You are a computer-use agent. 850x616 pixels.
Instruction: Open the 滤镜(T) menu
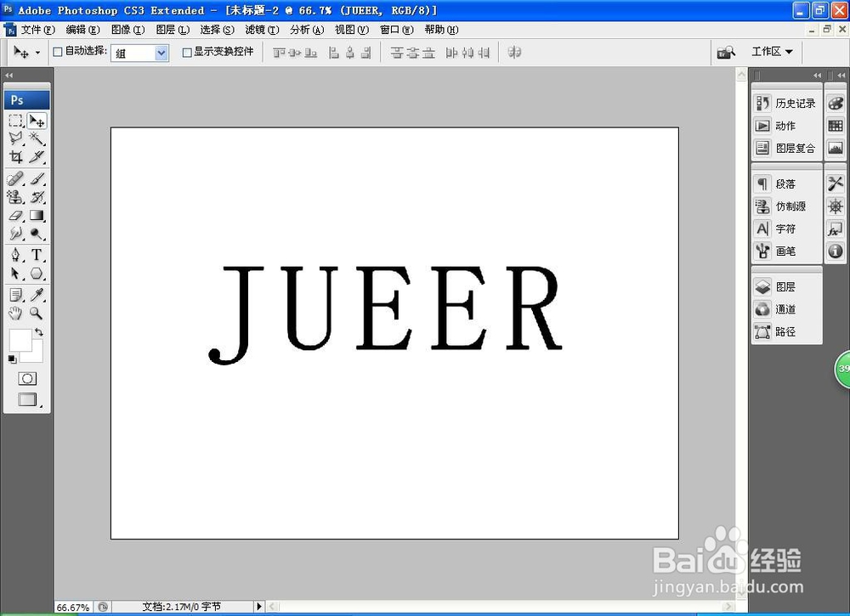[x=263, y=30]
